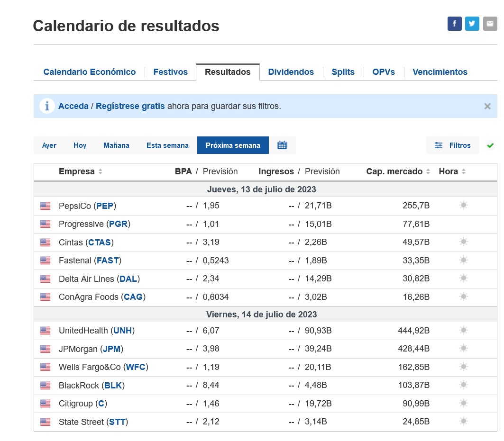Open the JPM ticker link
This screenshot has height=441, width=504.
(111, 349)
